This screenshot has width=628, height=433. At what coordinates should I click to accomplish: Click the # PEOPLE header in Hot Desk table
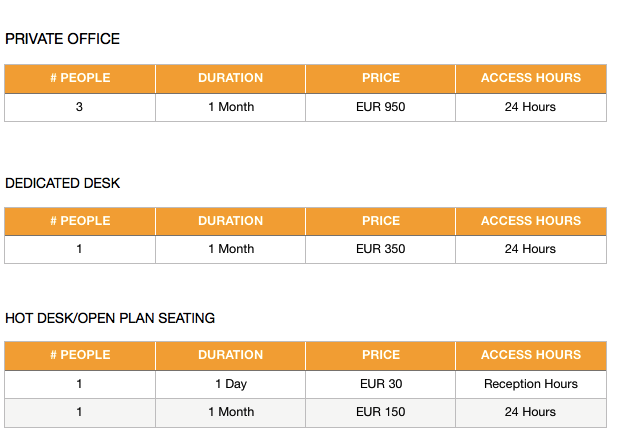(80, 355)
